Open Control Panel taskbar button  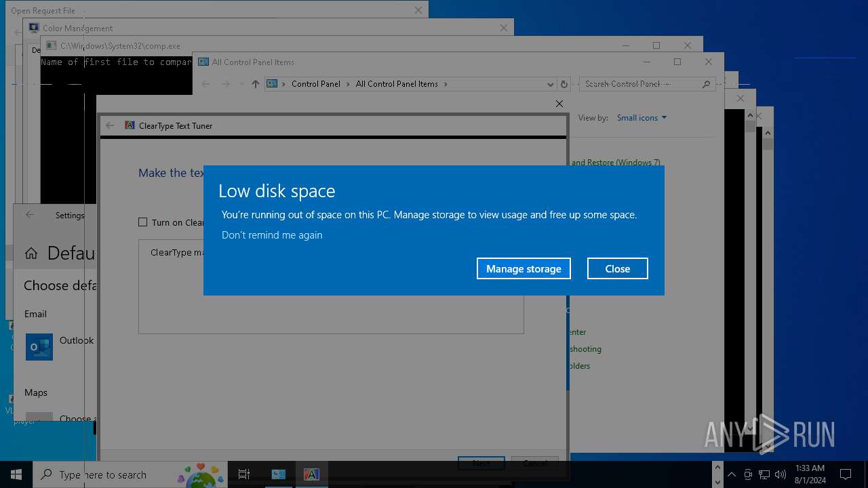click(279, 474)
